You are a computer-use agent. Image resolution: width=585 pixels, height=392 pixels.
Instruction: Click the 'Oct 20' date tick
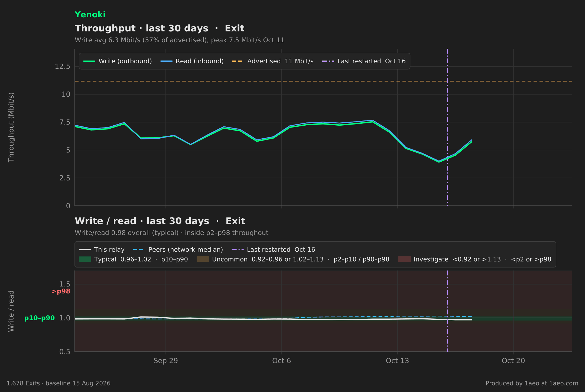513,361
